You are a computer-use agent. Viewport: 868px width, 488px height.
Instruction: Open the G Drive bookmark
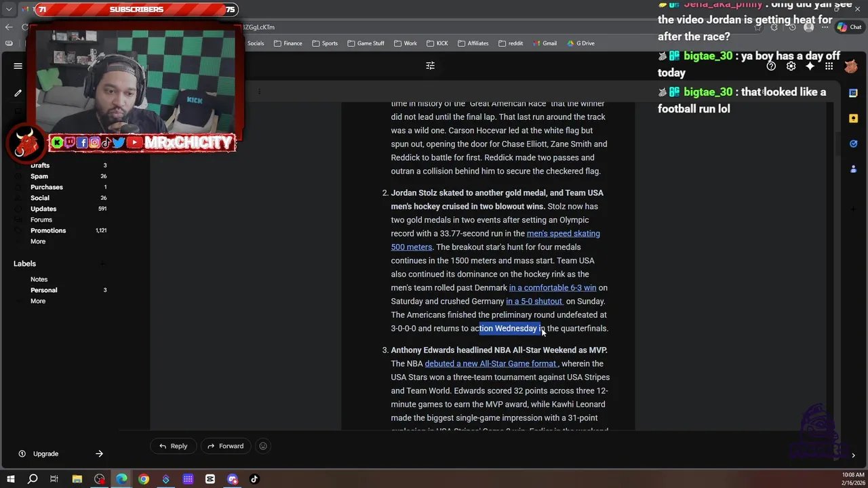[x=580, y=43]
